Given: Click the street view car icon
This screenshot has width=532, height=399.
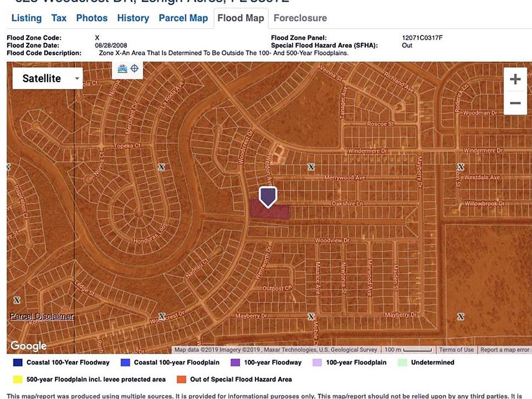Looking at the screenshot, I should [122, 69].
